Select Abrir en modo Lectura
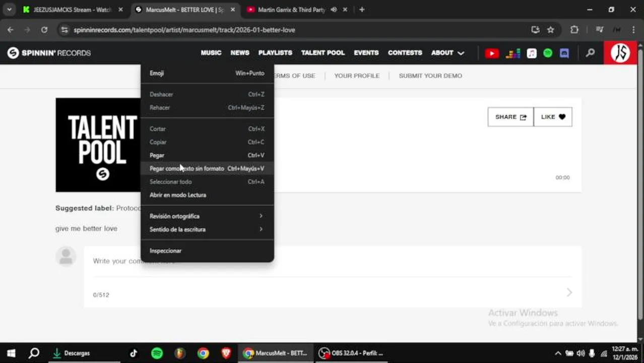 tap(207, 195)
